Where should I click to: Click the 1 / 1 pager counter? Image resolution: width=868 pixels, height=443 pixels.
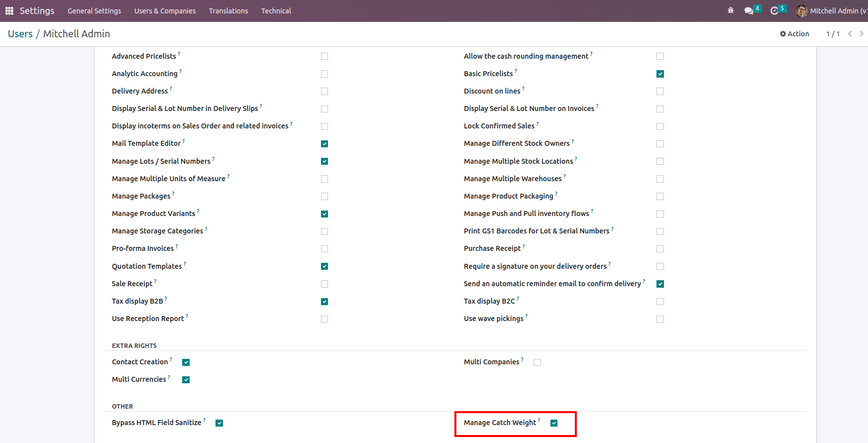pos(833,34)
